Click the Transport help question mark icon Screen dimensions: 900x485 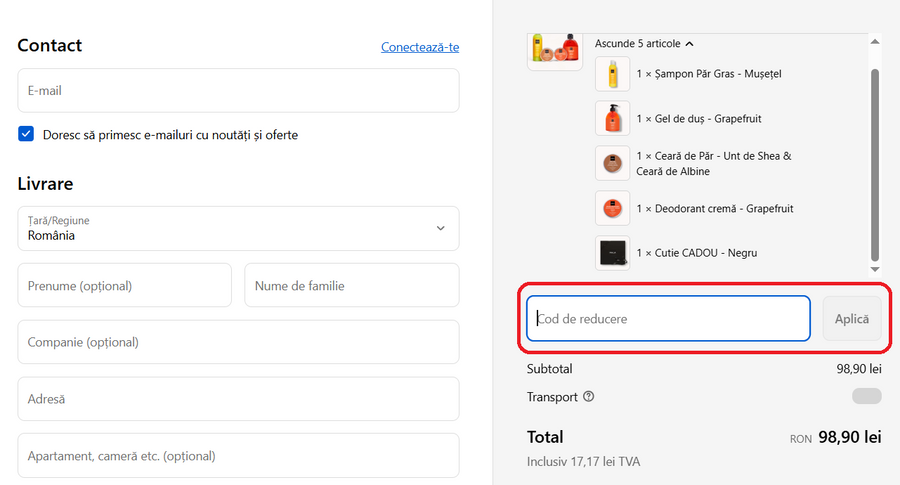(588, 397)
